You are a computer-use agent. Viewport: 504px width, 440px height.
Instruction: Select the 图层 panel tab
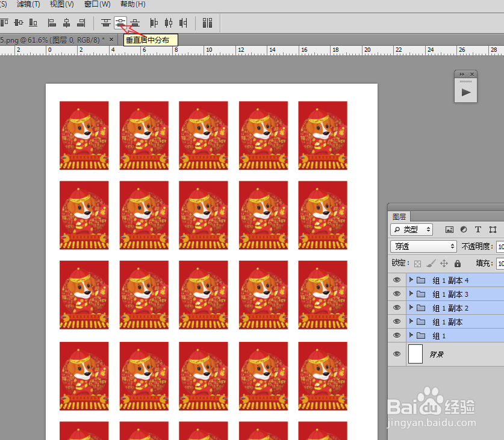(399, 217)
